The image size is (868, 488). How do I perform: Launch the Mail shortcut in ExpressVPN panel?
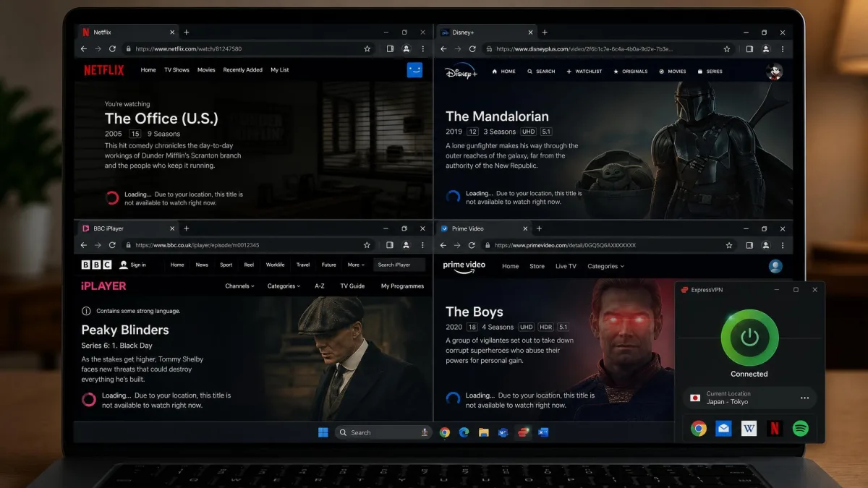pyautogui.click(x=724, y=429)
